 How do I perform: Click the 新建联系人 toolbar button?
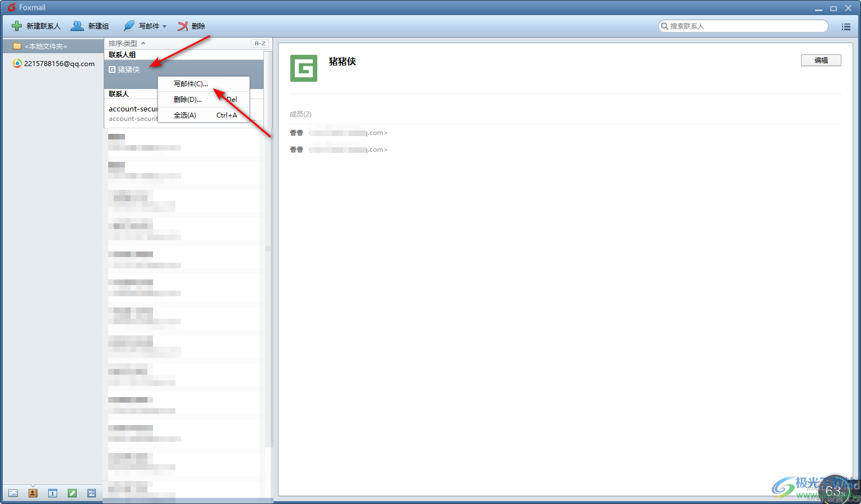(x=36, y=26)
